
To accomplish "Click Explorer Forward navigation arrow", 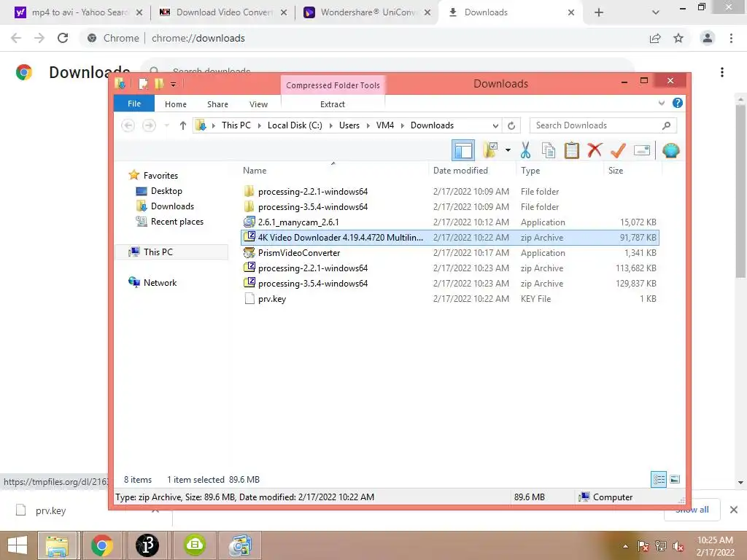I will 149,125.
